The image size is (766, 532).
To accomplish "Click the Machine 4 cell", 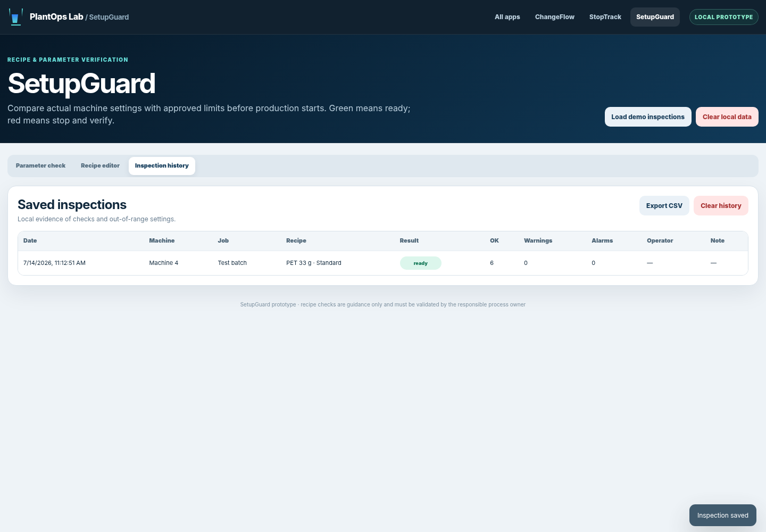I will pyautogui.click(x=163, y=263).
